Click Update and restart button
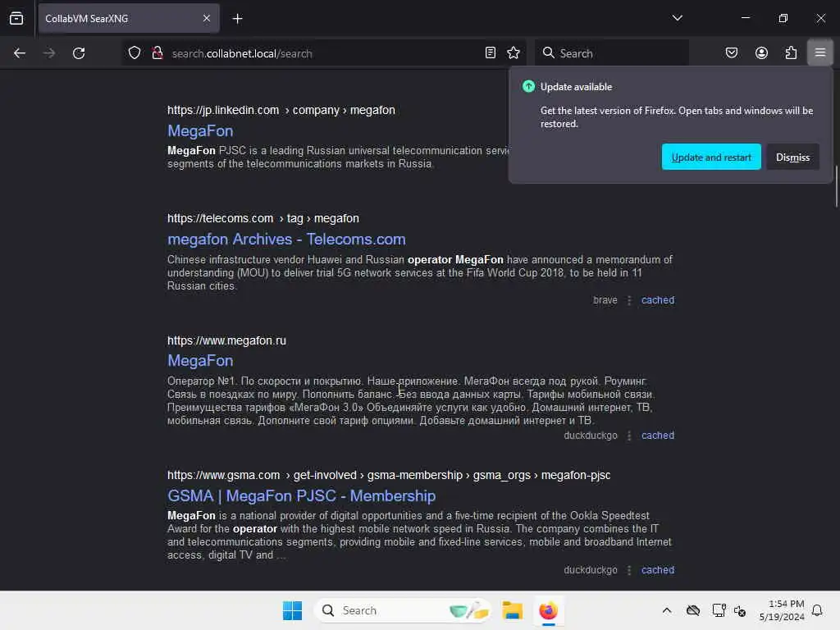Screen dimensions: 840x630 [x=711, y=157]
